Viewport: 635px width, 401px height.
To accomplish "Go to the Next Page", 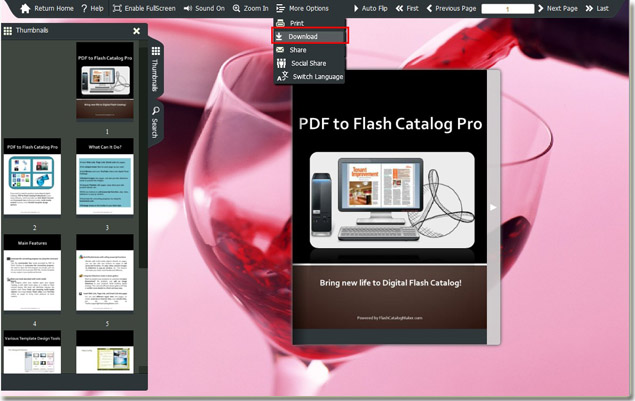I will (x=558, y=9).
